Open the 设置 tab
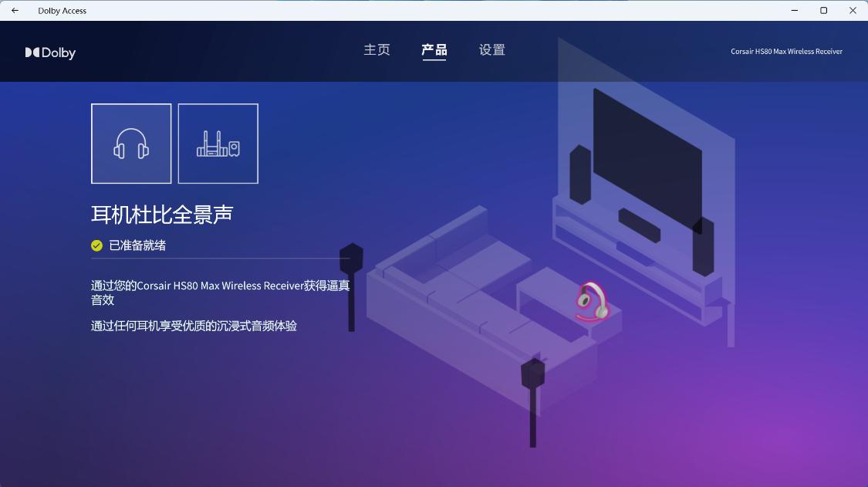Image resolution: width=868 pixels, height=487 pixels. 492,50
